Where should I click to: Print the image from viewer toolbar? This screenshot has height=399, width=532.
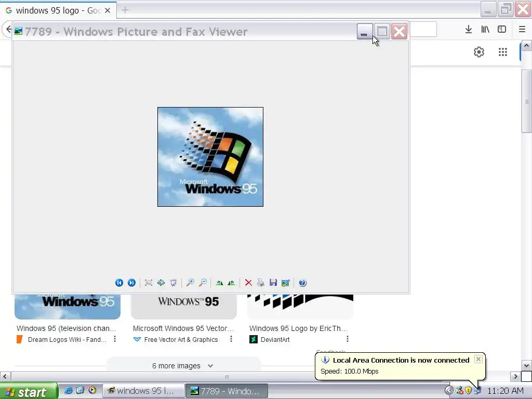click(261, 283)
